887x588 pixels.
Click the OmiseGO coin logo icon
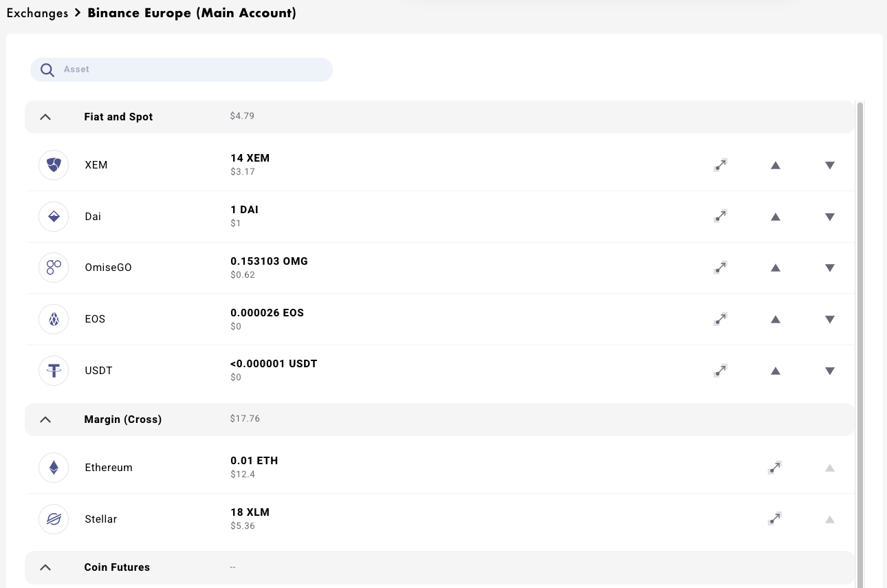pyautogui.click(x=54, y=268)
